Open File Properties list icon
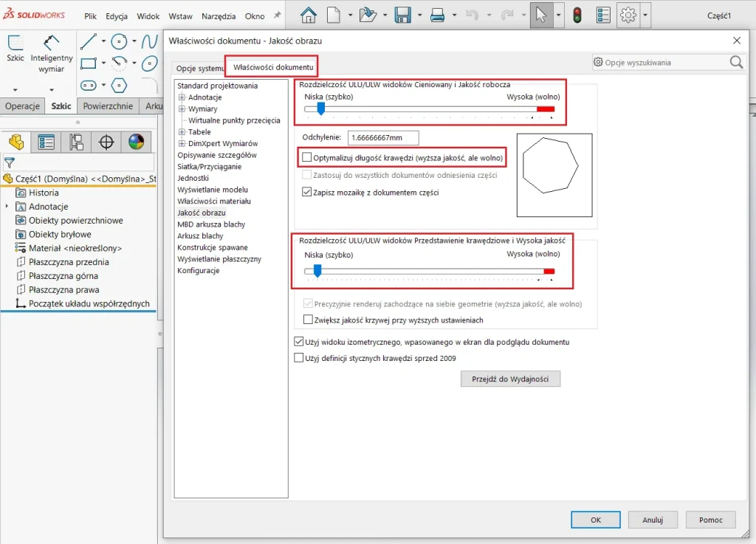756x544 pixels. (x=603, y=16)
